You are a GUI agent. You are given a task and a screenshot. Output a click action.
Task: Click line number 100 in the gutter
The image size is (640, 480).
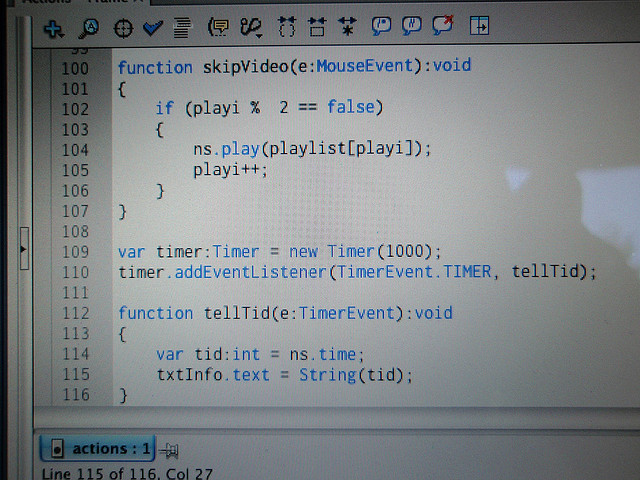[x=75, y=68]
